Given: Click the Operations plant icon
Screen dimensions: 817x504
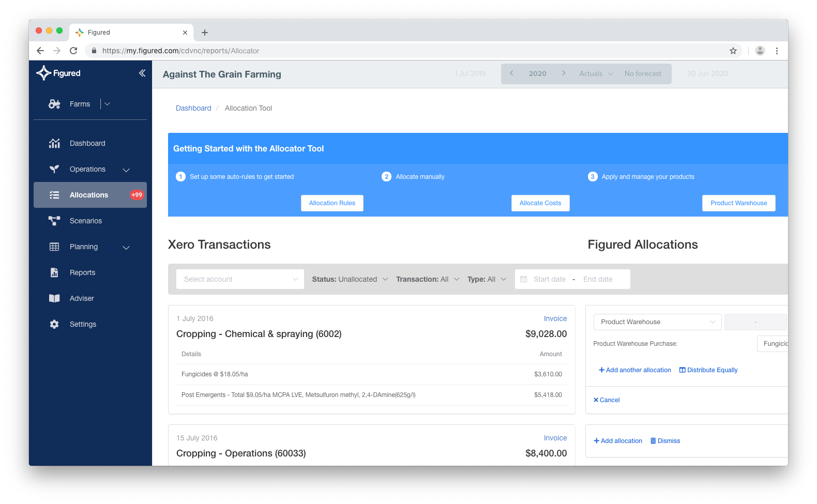Looking at the screenshot, I should [54, 169].
